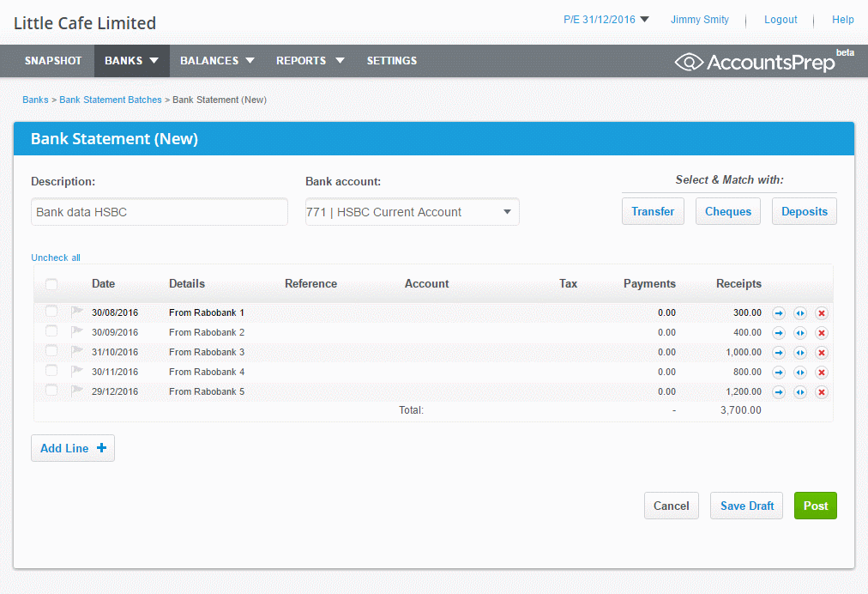The width and height of the screenshot is (868, 594).
Task: Go to the Snapshot tab
Action: click(53, 61)
